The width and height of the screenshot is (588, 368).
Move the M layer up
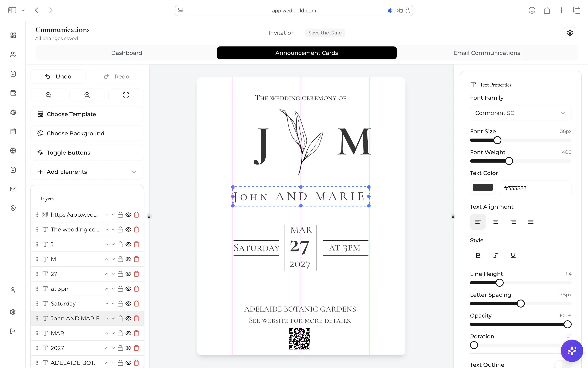click(x=107, y=259)
